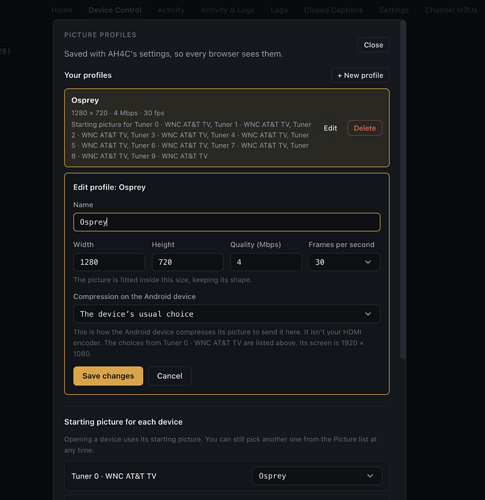Add a new profile with + New profile
Screen dimensions: 485x500
click(360, 75)
